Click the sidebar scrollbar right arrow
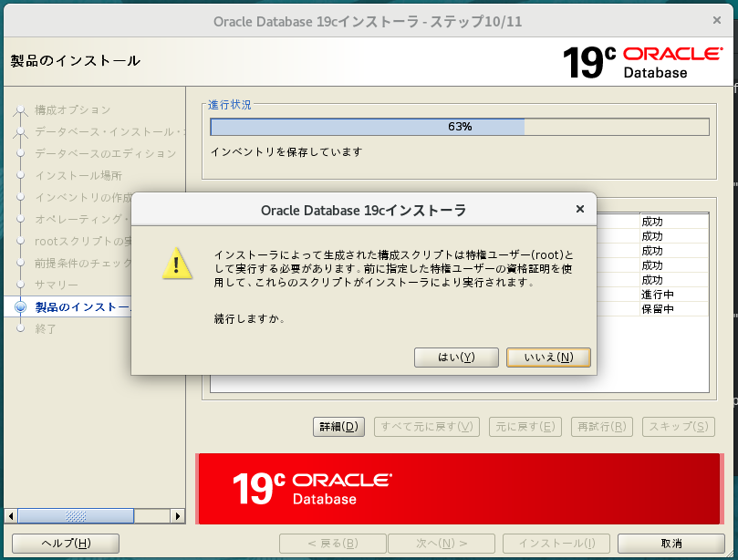Viewport: 738px width, 560px height. pos(178,515)
